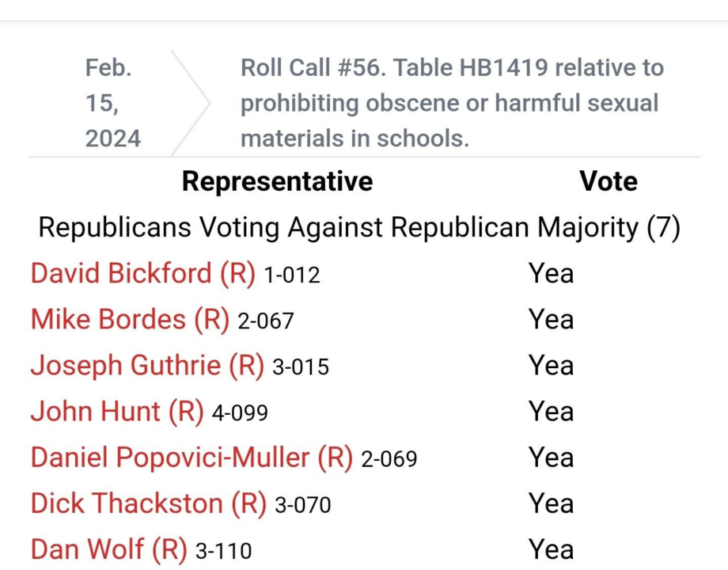The height and width of the screenshot is (570, 728).
Task: Click seat number 3-070
Action: tap(302, 505)
